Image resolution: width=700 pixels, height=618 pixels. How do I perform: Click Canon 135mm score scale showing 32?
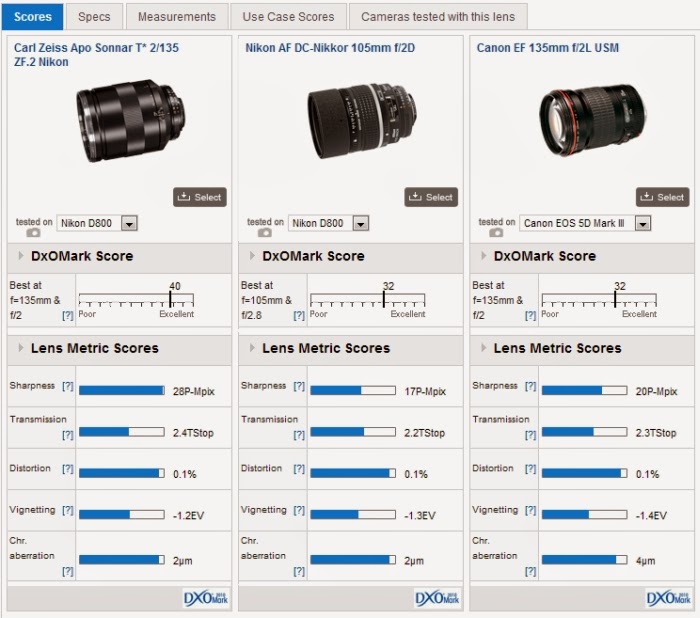[x=599, y=299]
